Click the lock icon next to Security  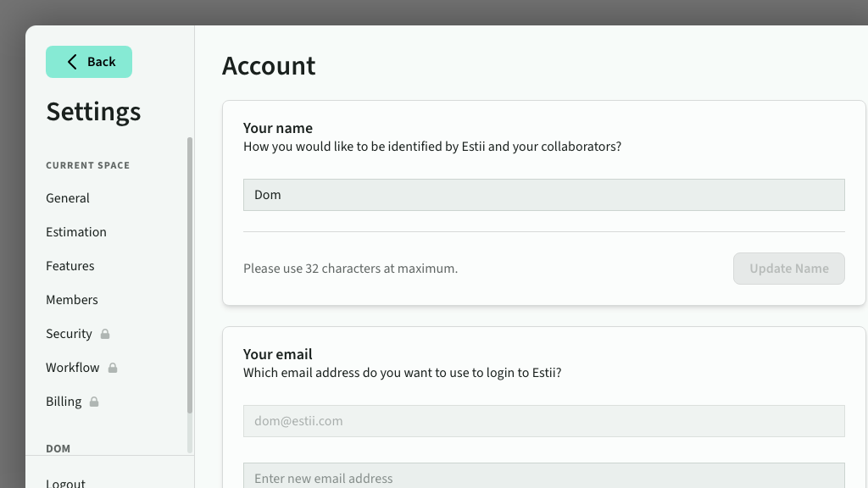pos(105,334)
